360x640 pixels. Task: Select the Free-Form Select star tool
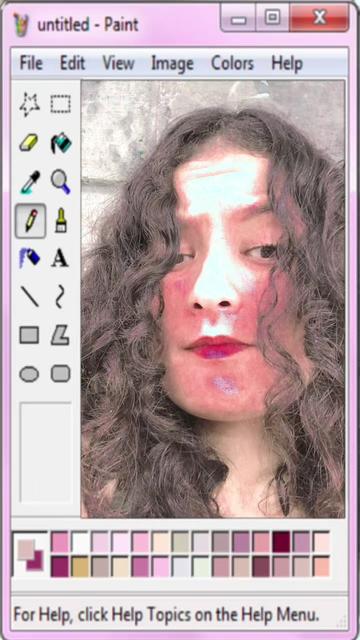coord(29,104)
